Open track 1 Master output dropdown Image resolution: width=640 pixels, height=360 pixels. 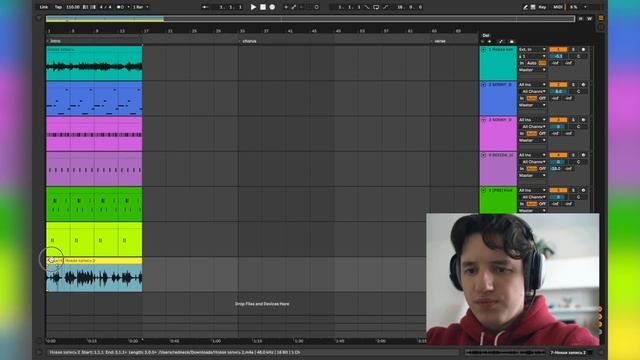[x=532, y=70]
